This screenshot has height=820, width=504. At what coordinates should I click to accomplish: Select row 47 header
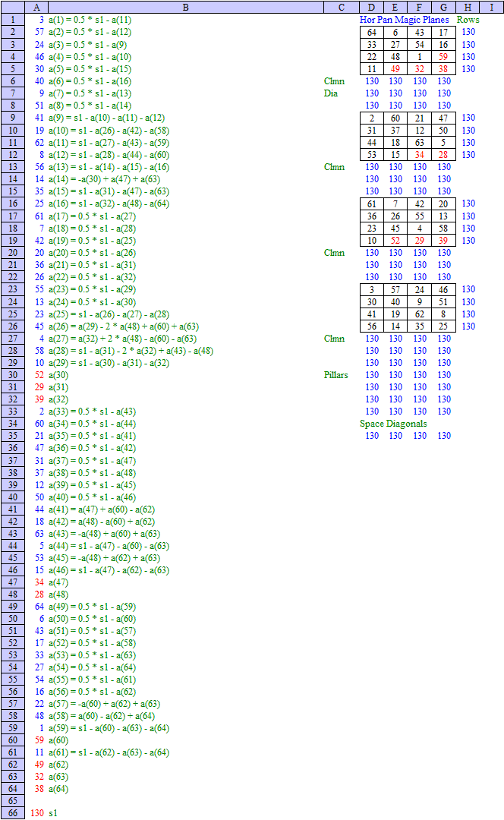click(13, 582)
